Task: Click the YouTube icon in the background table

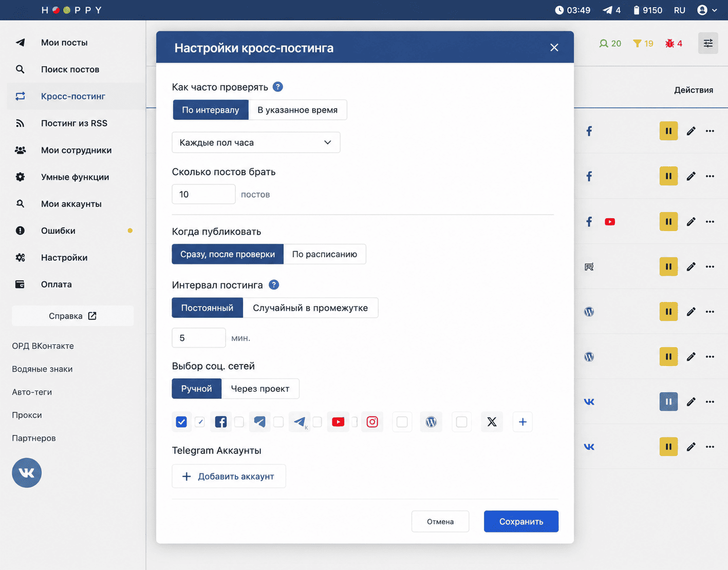Action: click(x=610, y=222)
